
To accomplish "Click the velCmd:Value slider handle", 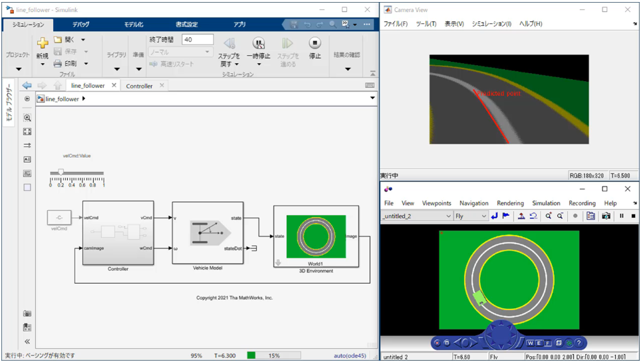I will tap(61, 173).
